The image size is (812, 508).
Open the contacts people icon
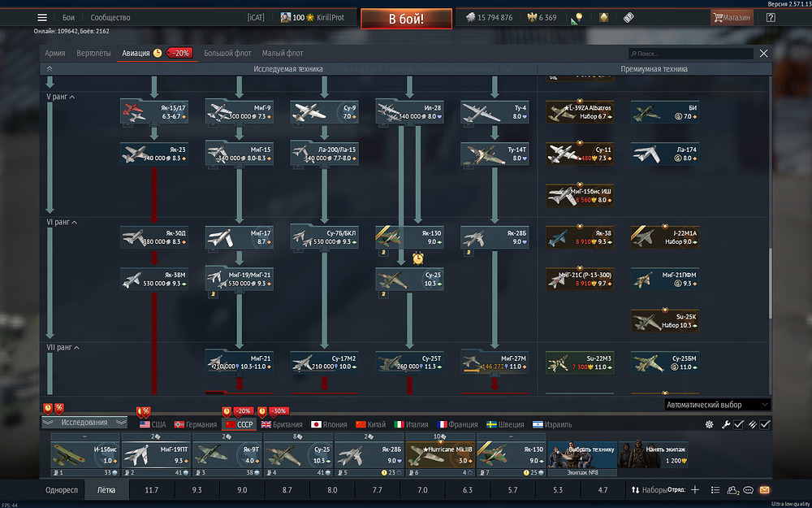(x=732, y=490)
